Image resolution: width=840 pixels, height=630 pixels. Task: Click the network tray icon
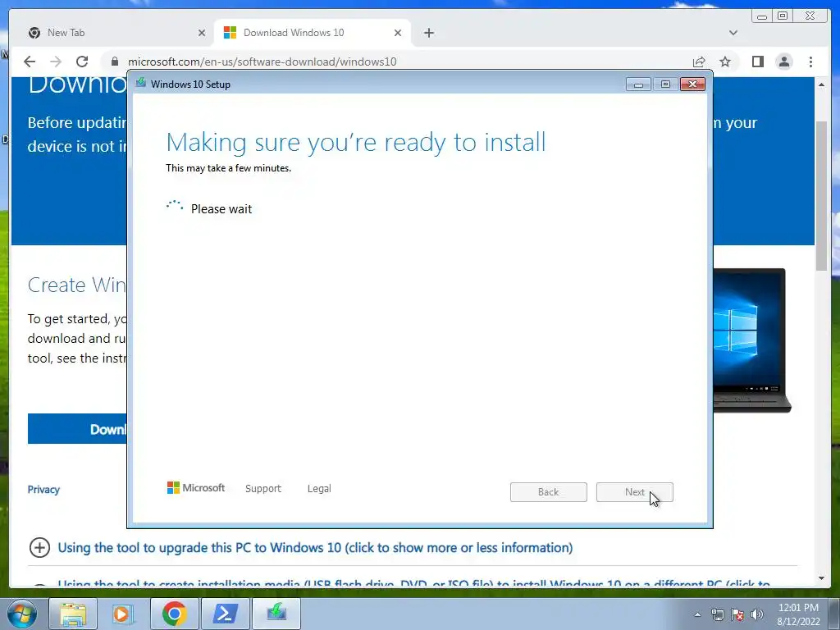(x=717, y=614)
